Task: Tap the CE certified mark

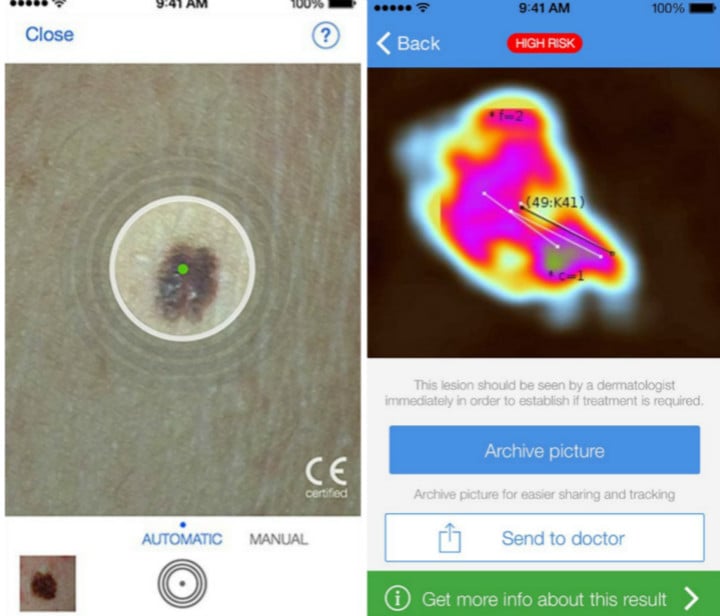Action: [x=326, y=477]
